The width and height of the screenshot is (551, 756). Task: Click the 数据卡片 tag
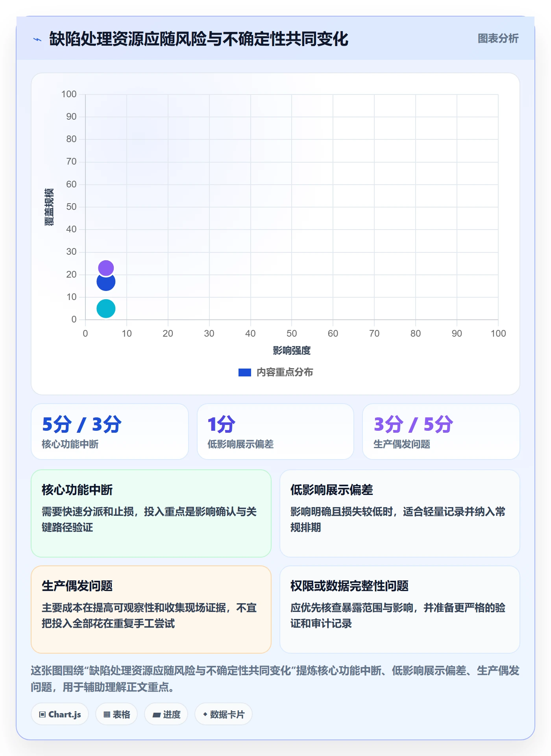(x=224, y=714)
